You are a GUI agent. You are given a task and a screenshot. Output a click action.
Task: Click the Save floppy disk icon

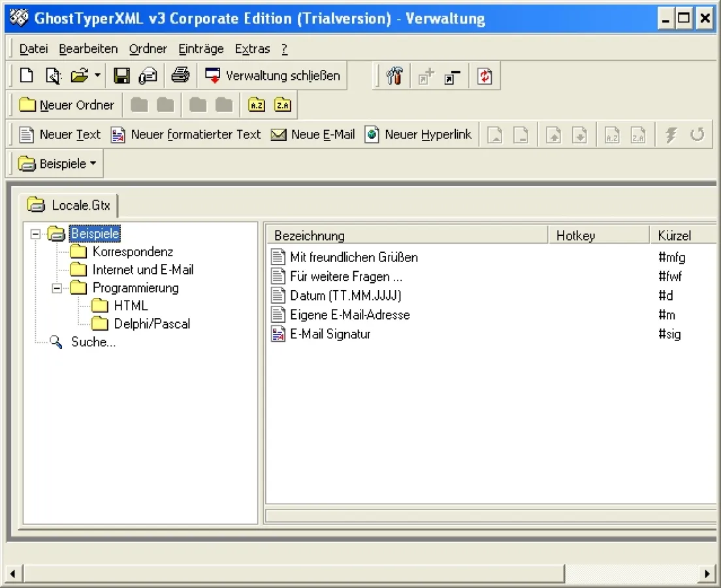pos(121,76)
